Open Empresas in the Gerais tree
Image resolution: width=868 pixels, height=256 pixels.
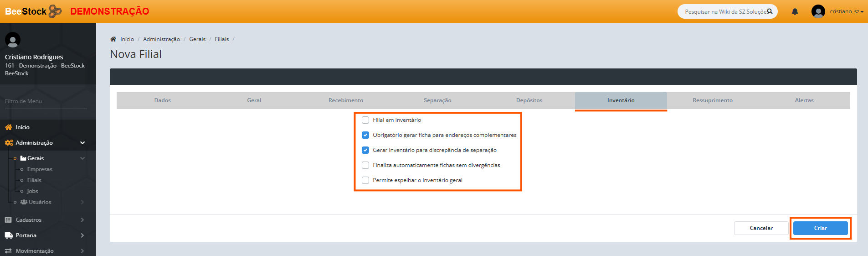(x=40, y=169)
